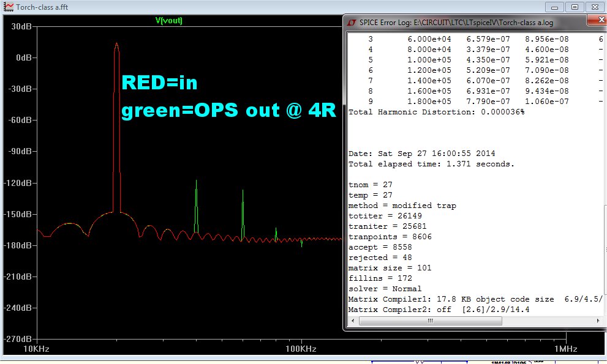Click the 'method = modified trap' line

(x=402, y=206)
